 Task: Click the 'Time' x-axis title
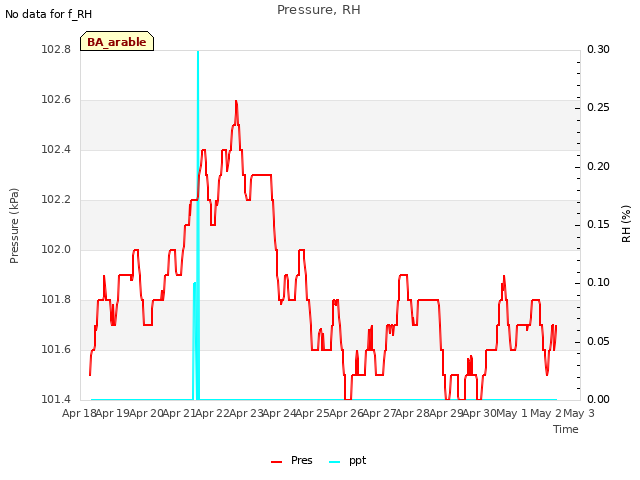(566, 429)
